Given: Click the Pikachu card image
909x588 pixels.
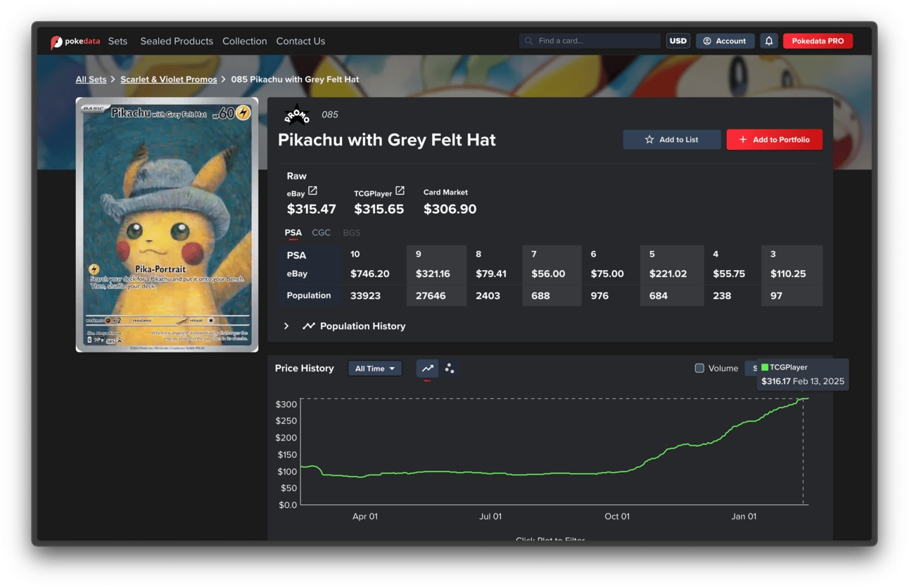Looking at the screenshot, I should 167,224.
